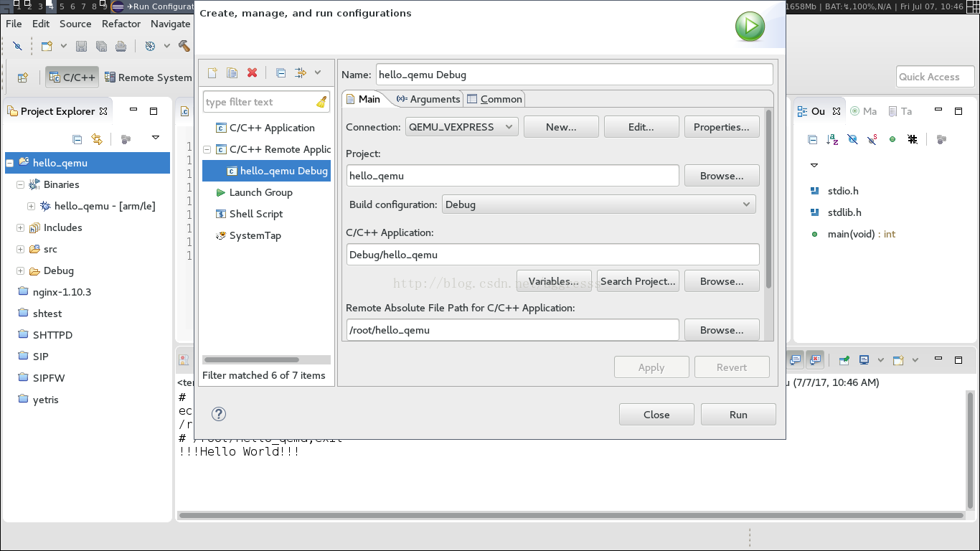Select the Main tab in dialog
Screen dimensions: 980x551
[363, 99]
